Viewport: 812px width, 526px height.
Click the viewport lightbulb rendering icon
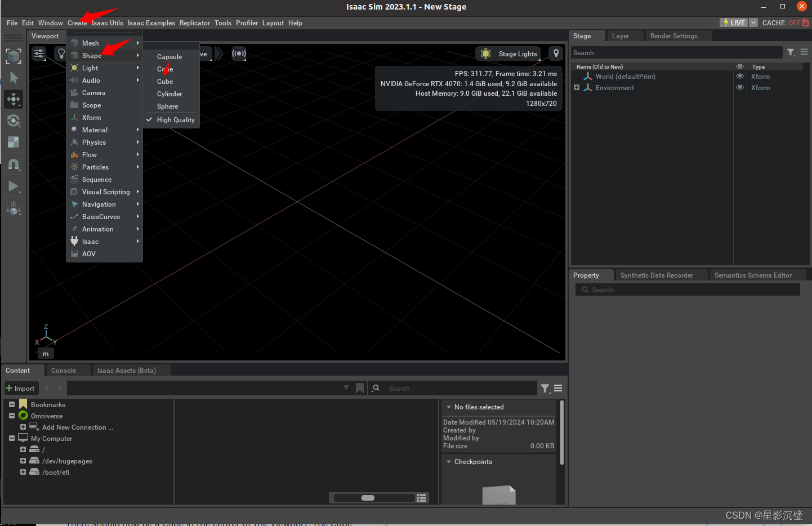tap(61, 54)
